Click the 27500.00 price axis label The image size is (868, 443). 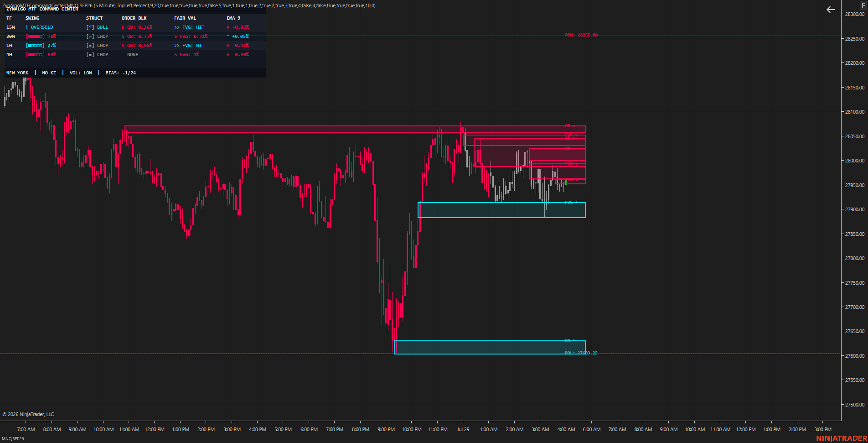[855, 405]
